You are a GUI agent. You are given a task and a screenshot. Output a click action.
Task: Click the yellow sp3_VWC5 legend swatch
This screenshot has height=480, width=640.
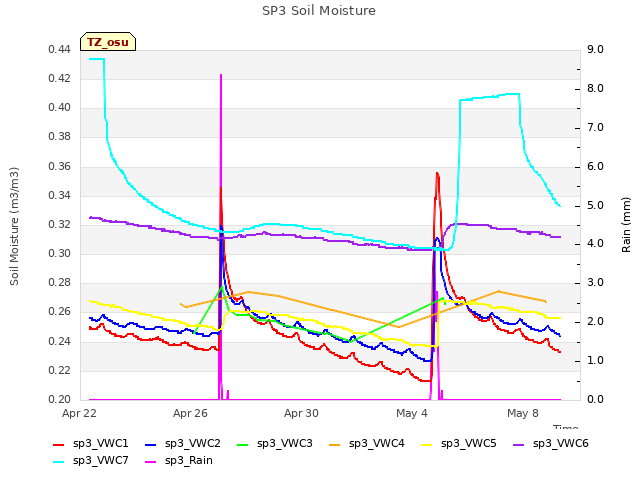427,445
